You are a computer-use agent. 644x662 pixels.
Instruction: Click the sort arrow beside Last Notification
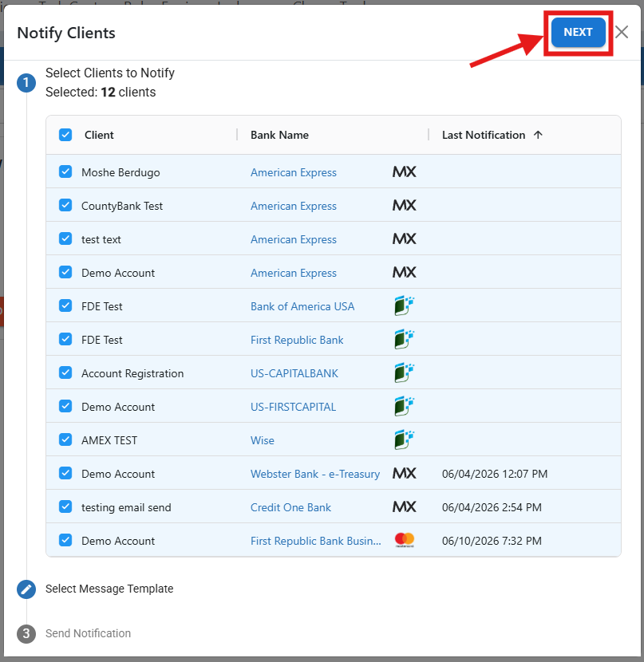click(538, 135)
